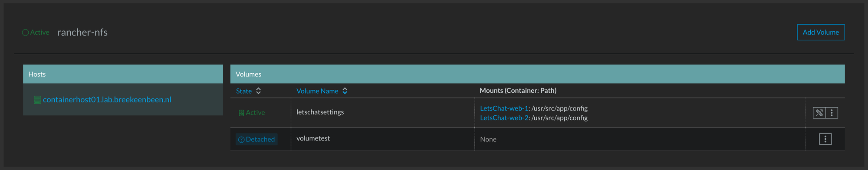Click the rancher-nfs storage pool title
Viewport: 868px width, 170px height.
click(x=82, y=33)
